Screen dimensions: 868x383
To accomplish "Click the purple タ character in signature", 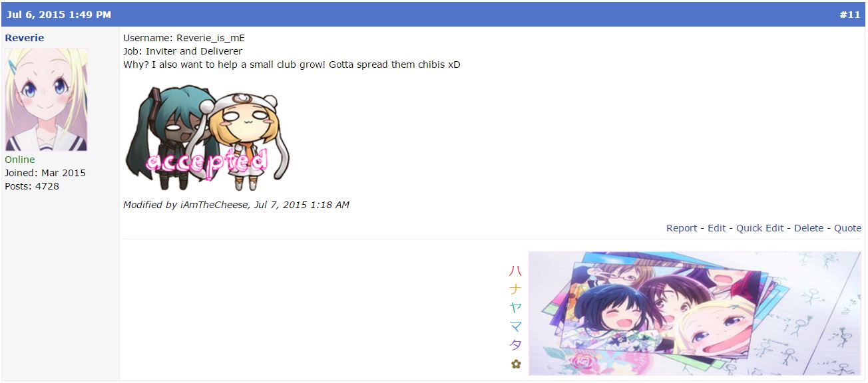I will (x=515, y=345).
